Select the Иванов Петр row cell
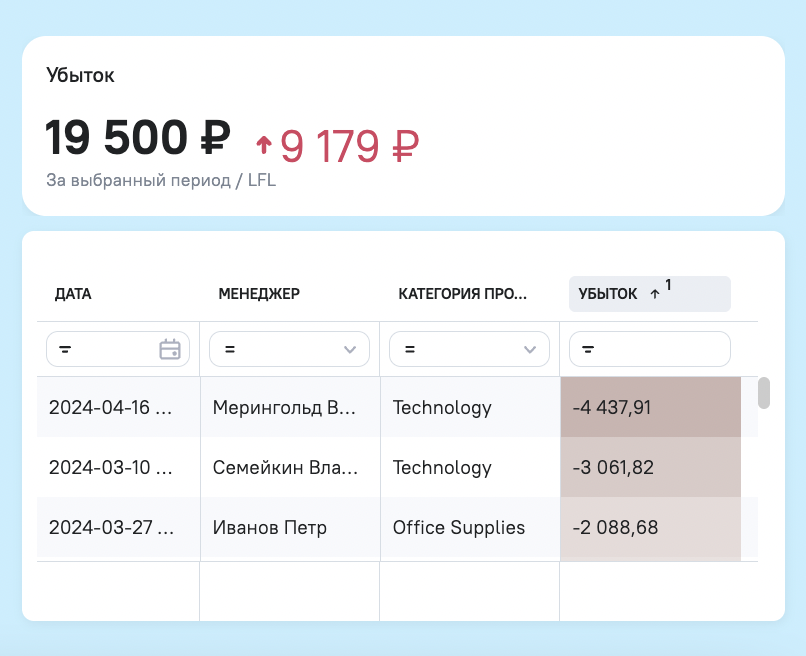The width and height of the screenshot is (806, 656). coord(290,527)
